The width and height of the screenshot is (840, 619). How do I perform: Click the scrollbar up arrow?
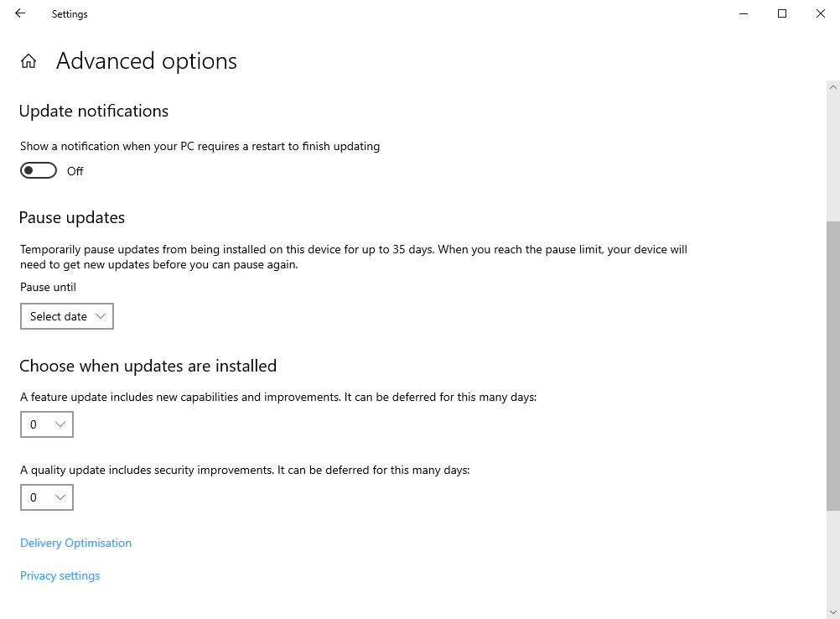pyautogui.click(x=833, y=87)
